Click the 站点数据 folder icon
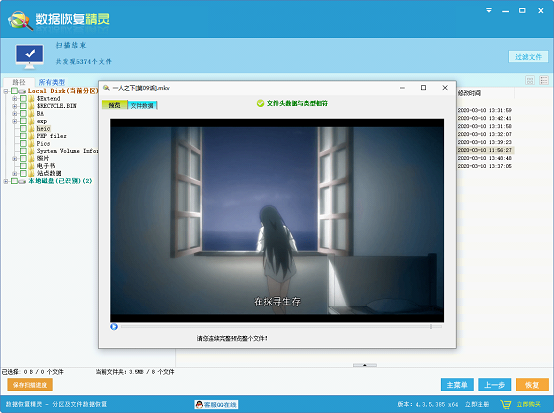Image resolution: width=554 pixels, height=413 pixels. point(31,173)
